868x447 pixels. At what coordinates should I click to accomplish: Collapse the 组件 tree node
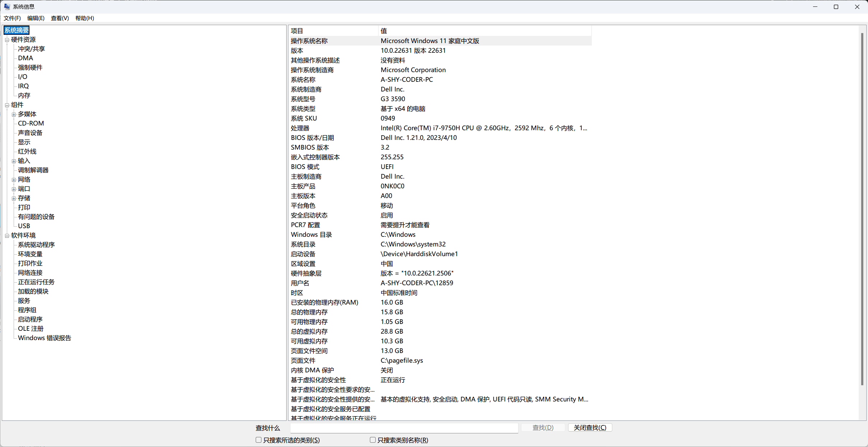click(x=7, y=105)
